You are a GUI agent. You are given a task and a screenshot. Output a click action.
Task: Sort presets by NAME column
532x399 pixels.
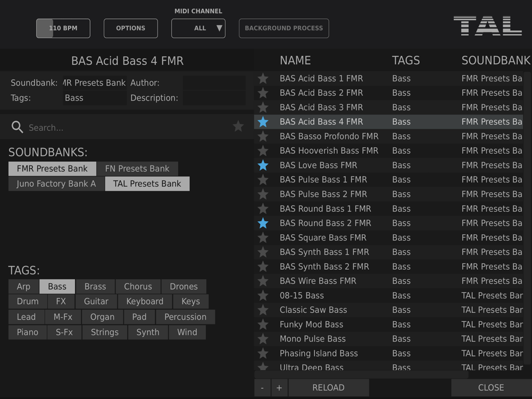pyautogui.click(x=295, y=61)
